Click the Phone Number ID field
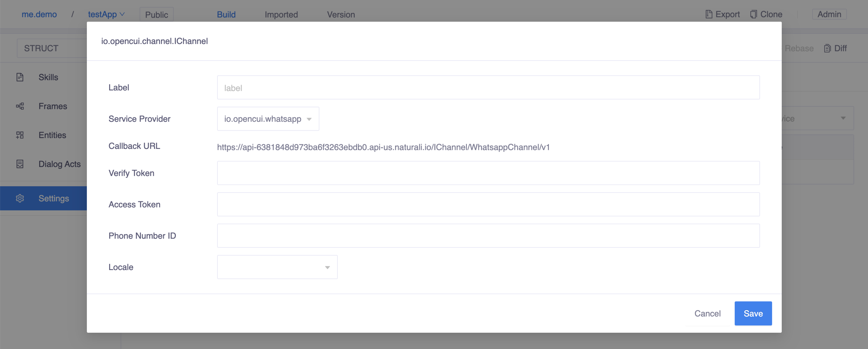 tap(488, 235)
